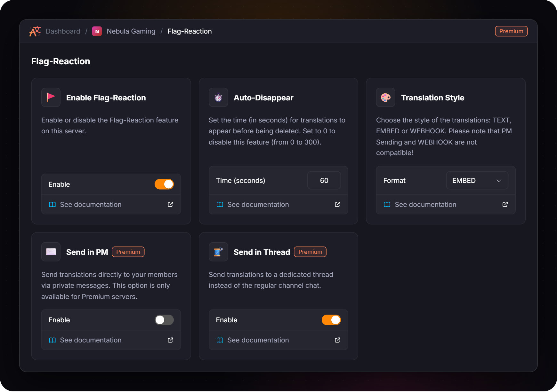
Task: Click book icon in Send in Thread card
Action: (x=220, y=340)
